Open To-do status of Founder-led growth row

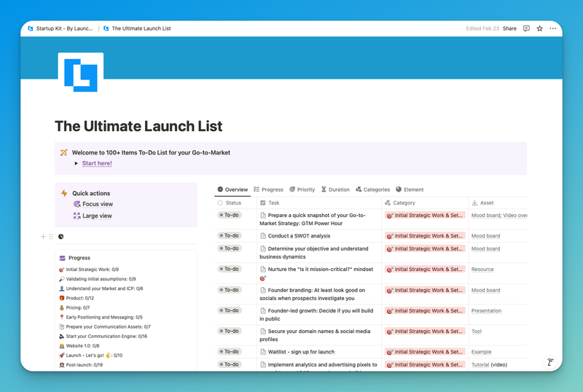point(230,310)
